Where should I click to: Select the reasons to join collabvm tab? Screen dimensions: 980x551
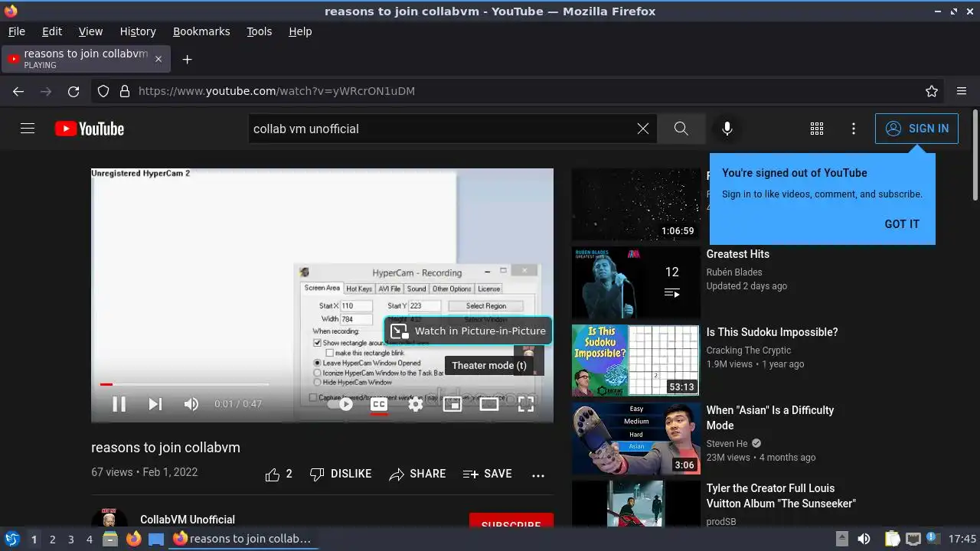(x=84, y=59)
